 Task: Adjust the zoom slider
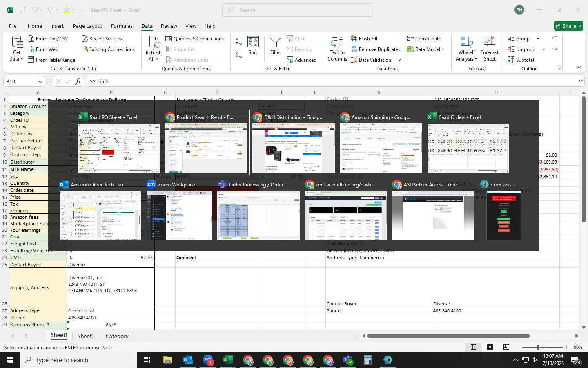538,347
